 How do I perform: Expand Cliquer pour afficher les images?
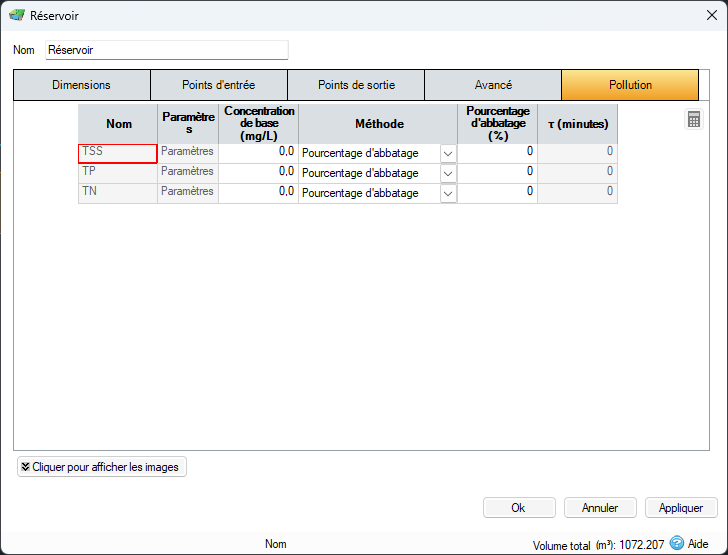pos(102,467)
